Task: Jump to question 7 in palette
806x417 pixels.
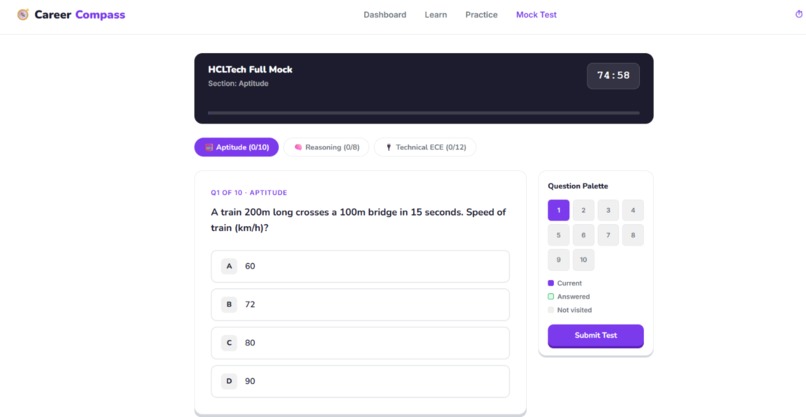Action: (x=608, y=235)
